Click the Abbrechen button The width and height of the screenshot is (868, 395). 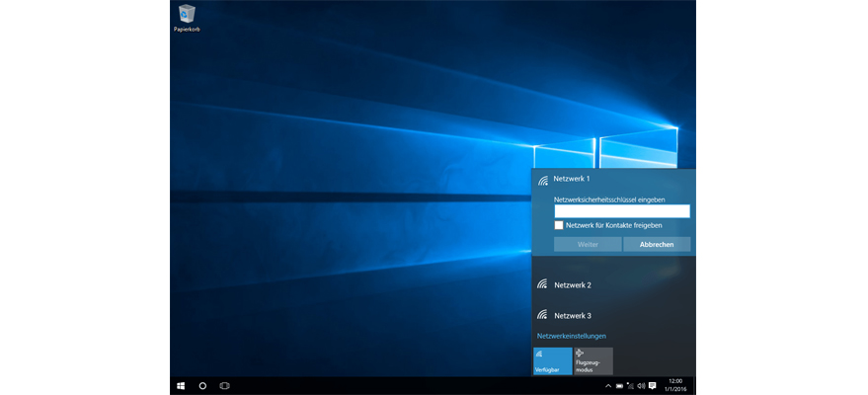coord(657,244)
